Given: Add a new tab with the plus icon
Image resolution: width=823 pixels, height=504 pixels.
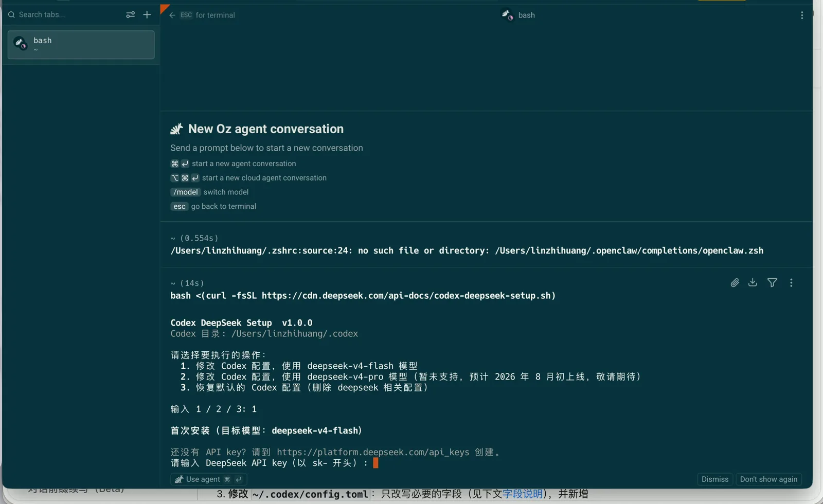Looking at the screenshot, I should coord(147,15).
